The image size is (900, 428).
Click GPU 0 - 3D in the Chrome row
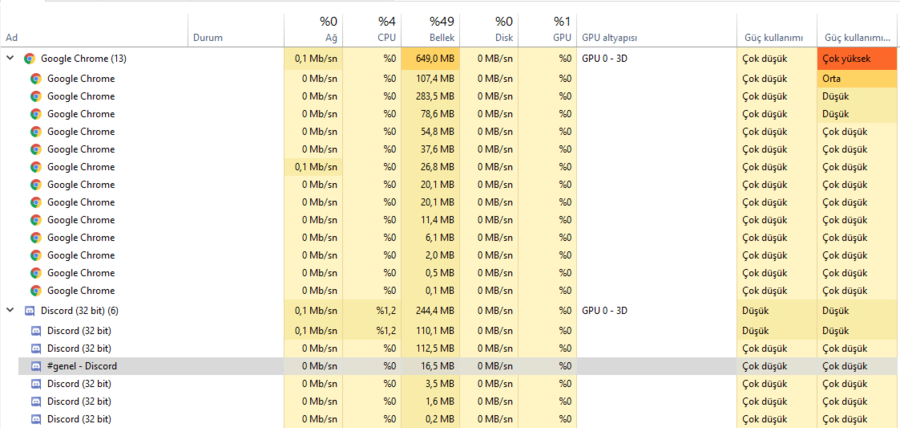(x=604, y=59)
